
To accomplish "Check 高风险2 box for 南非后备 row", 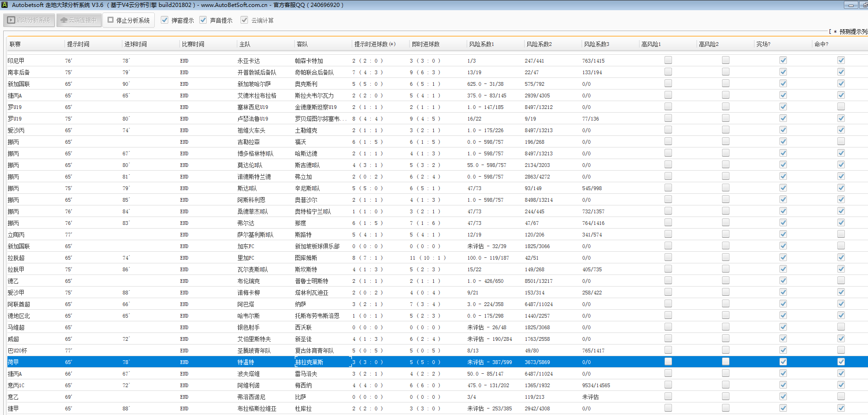I will tap(725, 72).
